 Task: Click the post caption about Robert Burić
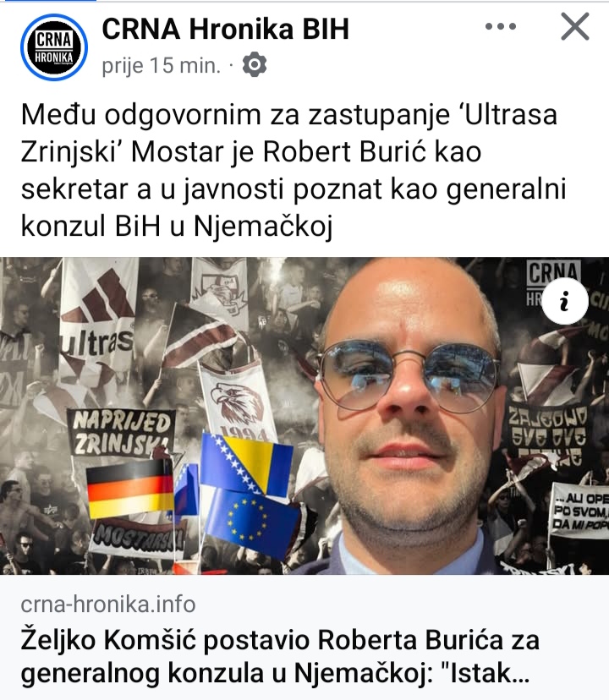point(294,170)
